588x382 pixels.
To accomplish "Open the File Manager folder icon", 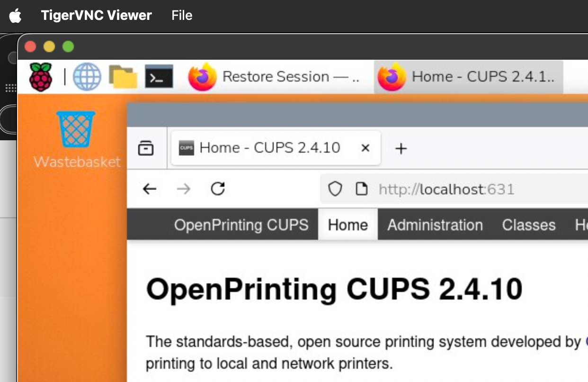I will [x=123, y=77].
